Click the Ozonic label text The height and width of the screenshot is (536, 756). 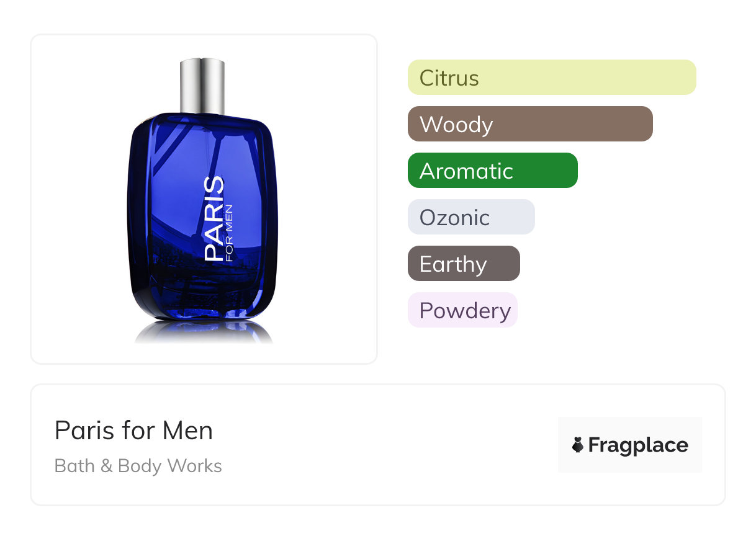tap(454, 218)
